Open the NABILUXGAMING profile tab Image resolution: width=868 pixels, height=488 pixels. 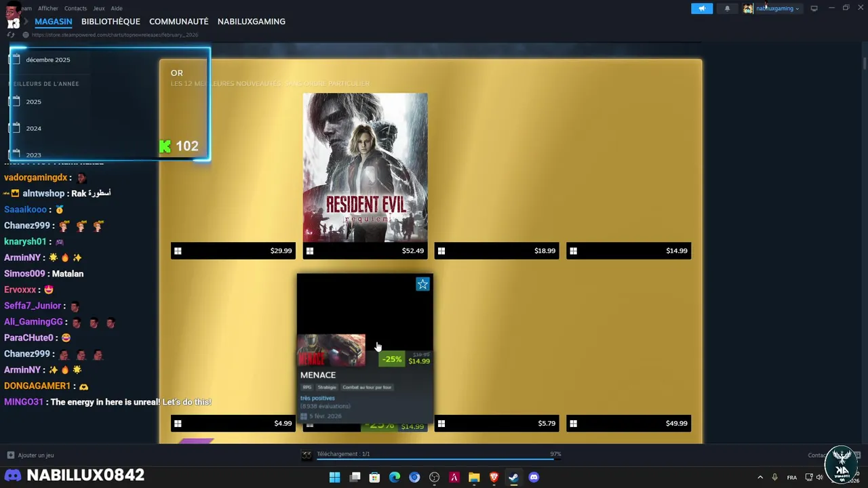251,22
